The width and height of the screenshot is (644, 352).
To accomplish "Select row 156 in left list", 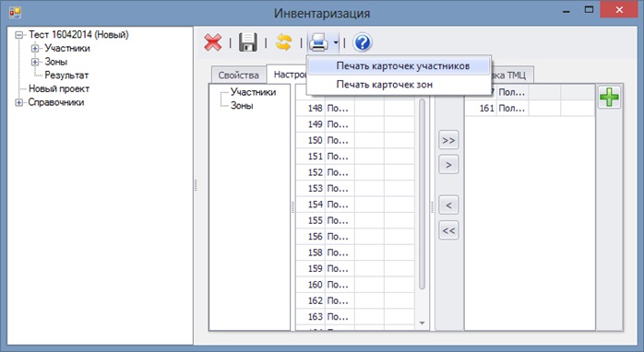I will pyautogui.click(x=355, y=236).
